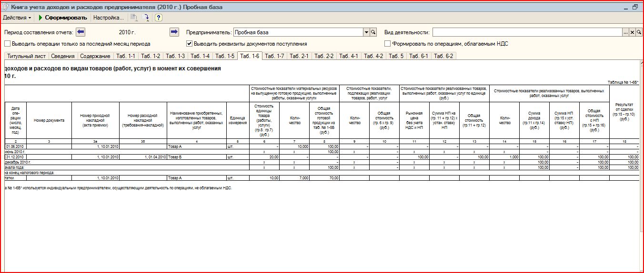
Task: Clear the Вид деятельности field with X
Action: pyautogui.click(x=633, y=32)
